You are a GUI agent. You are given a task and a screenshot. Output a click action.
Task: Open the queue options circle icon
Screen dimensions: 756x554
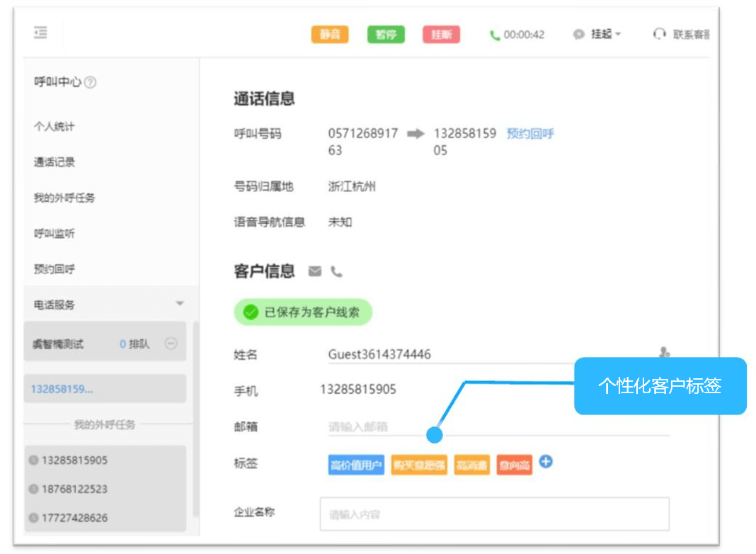click(171, 344)
